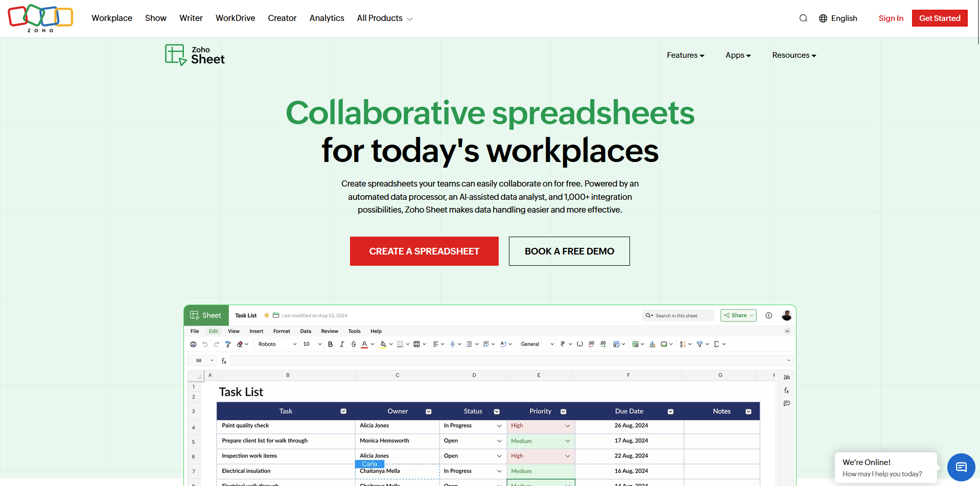Toggle italic formatting in the toolbar
Viewport: 980px width, 486px height.
point(342,344)
